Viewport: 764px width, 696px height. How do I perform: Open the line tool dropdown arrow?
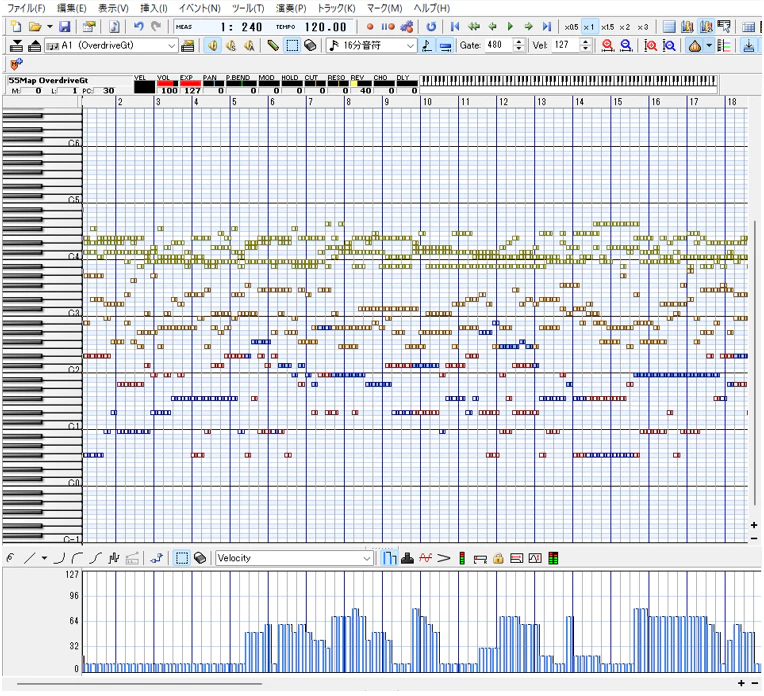tap(44, 558)
